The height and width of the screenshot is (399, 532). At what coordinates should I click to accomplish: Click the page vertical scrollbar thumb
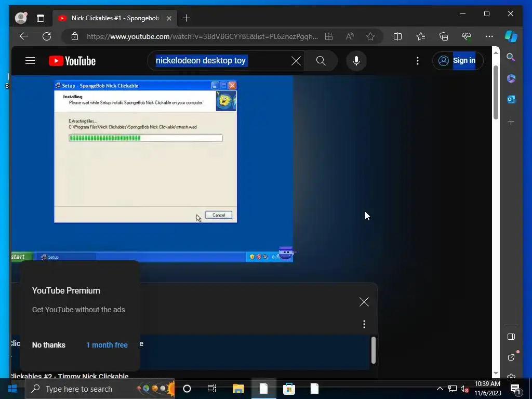pos(496,92)
